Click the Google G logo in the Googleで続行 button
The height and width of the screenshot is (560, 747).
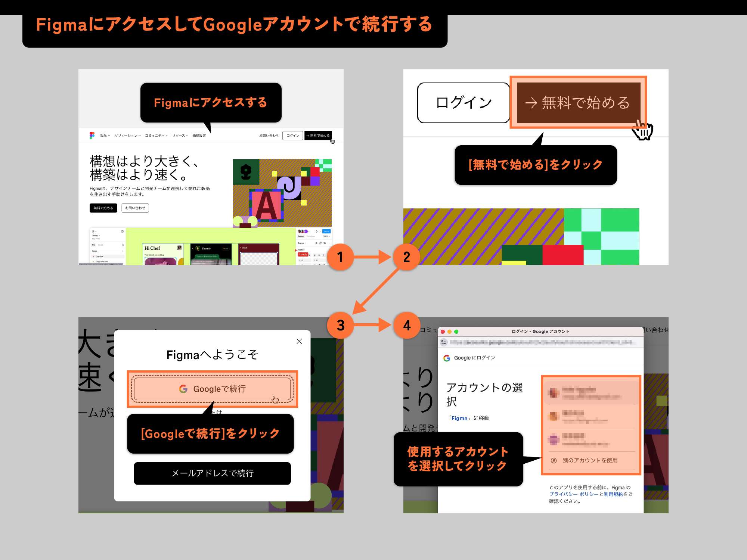(183, 389)
